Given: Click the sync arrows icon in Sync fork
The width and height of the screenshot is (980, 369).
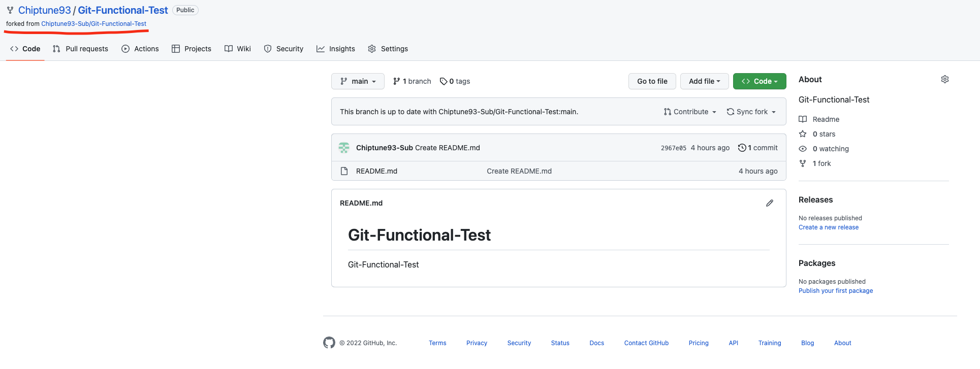Looking at the screenshot, I should tap(731, 112).
